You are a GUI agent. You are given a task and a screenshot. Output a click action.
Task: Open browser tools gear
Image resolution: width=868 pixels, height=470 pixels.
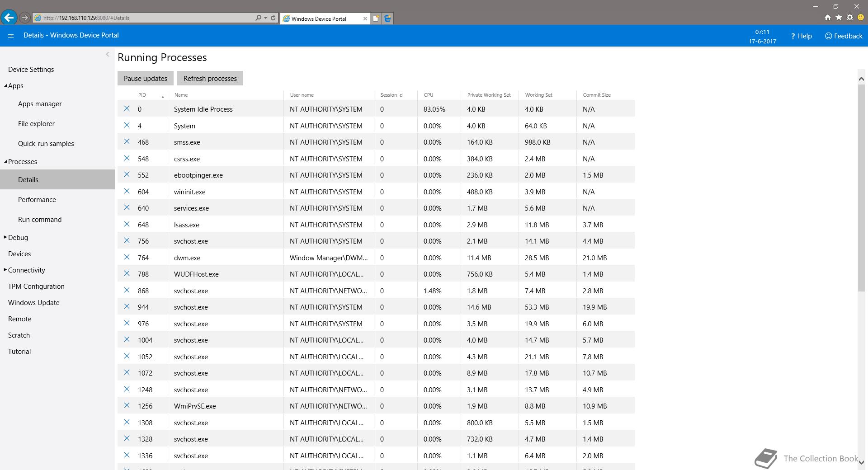pyautogui.click(x=850, y=18)
